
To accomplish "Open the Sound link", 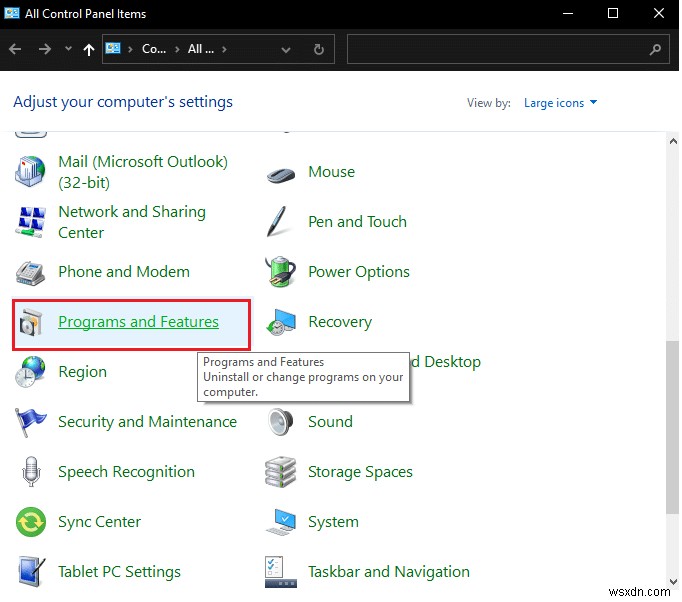I will click(x=330, y=422).
